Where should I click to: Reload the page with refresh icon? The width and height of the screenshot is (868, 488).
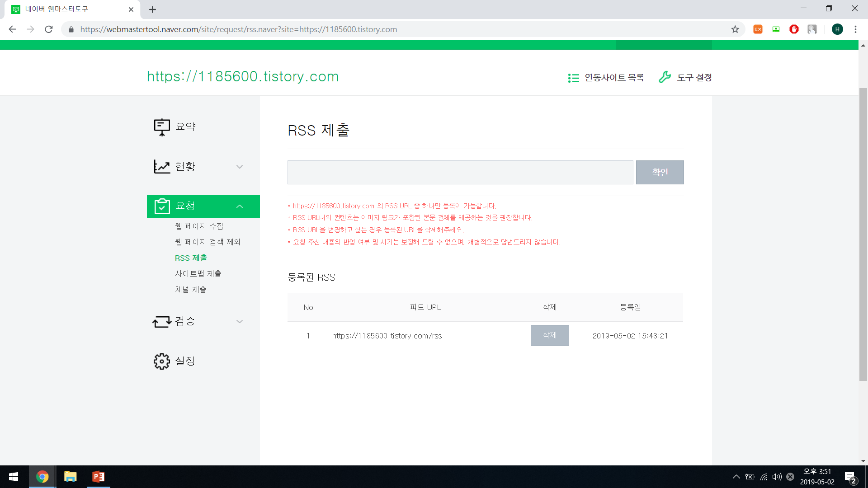[49, 29]
